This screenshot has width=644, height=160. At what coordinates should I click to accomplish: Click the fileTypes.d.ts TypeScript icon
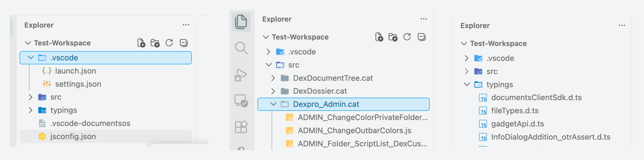tap(483, 111)
